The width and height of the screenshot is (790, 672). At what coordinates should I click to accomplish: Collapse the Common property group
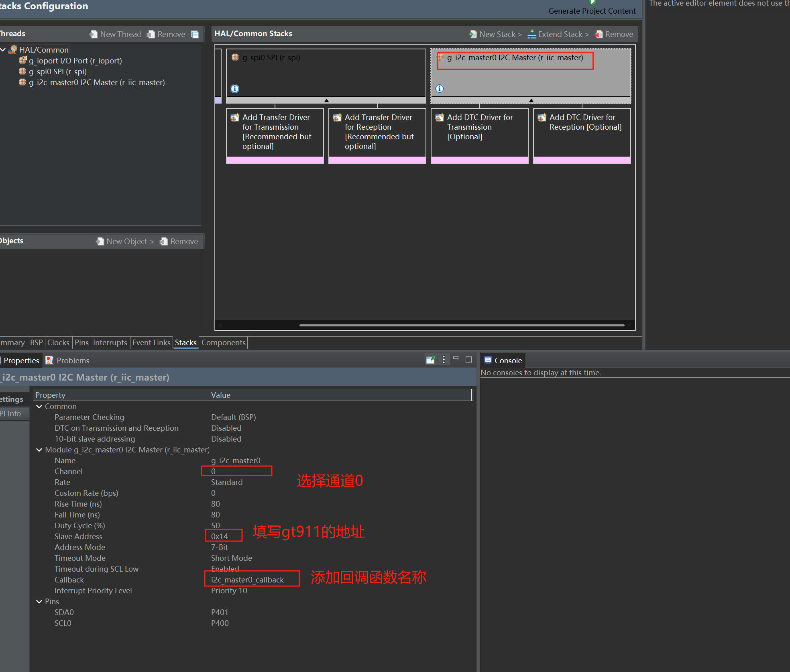[x=39, y=406]
